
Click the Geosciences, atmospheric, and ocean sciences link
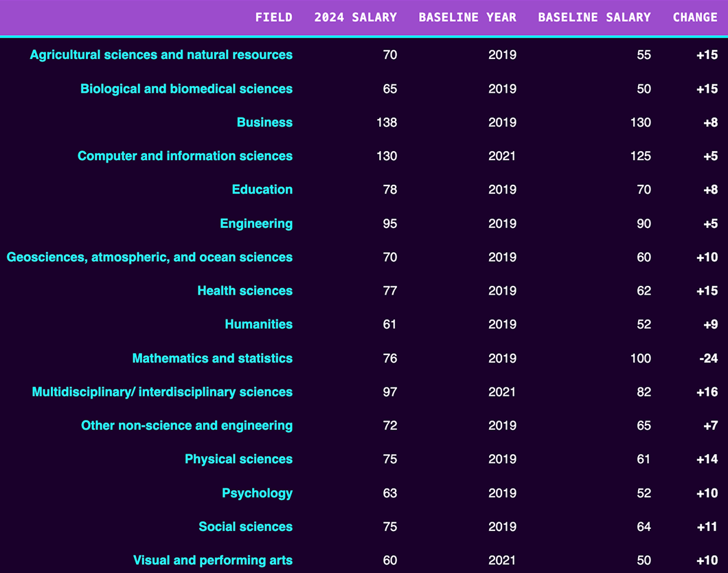(149, 257)
